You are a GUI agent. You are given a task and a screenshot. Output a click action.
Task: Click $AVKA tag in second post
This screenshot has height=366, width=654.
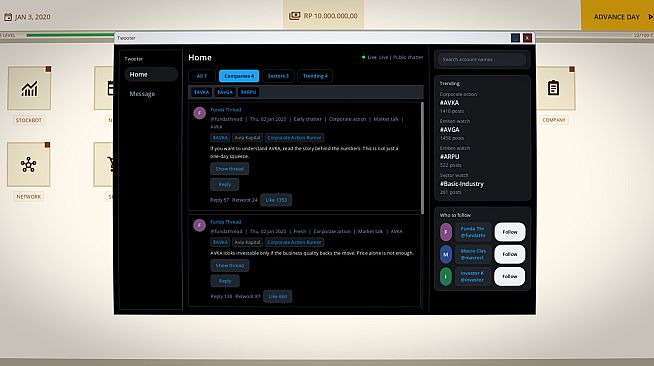click(x=220, y=242)
